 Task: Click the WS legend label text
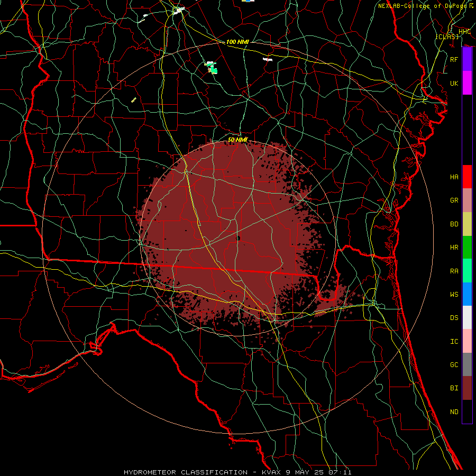pos(454,294)
